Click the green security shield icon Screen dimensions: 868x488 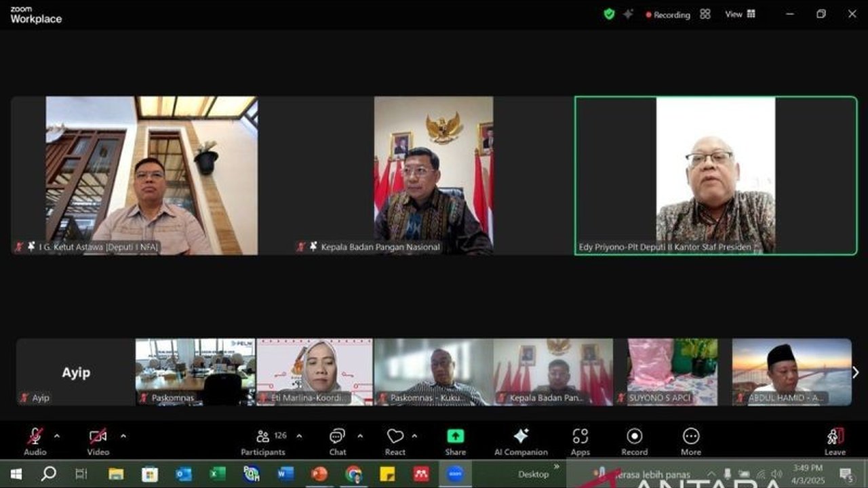608,14
